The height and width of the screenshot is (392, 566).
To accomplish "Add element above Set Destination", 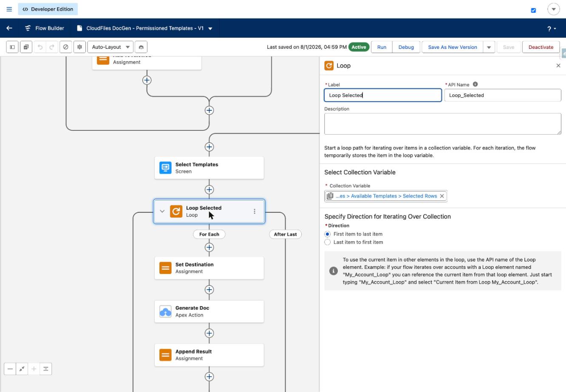I will [209, 247].
